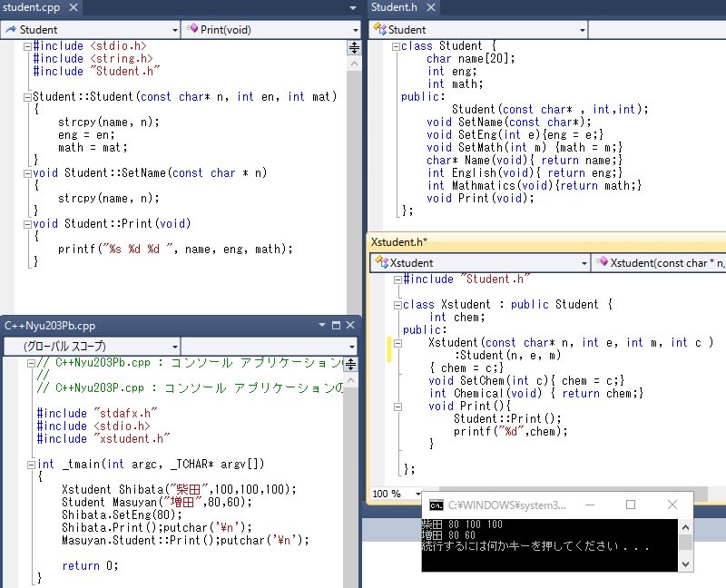Viewport: 726px width, 588px height.
Task: Collapse the class Student declaration
Action: (396, 46)
